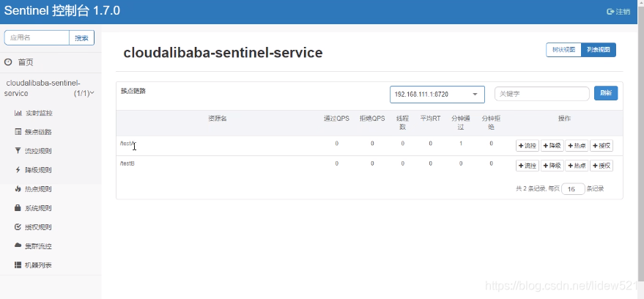Click 注销 logout link

623,12
